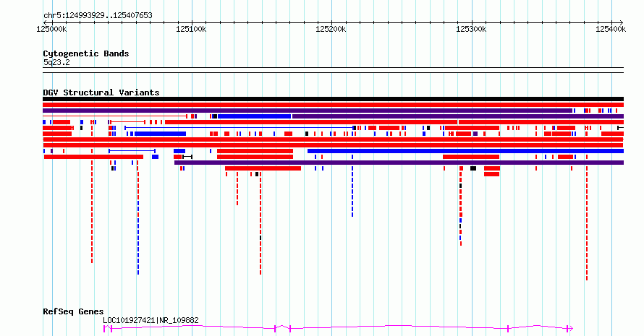This screenshot has height=336, width=644.
Task: Select the small black variant near 125300k
Action: (x=473, y=168)
